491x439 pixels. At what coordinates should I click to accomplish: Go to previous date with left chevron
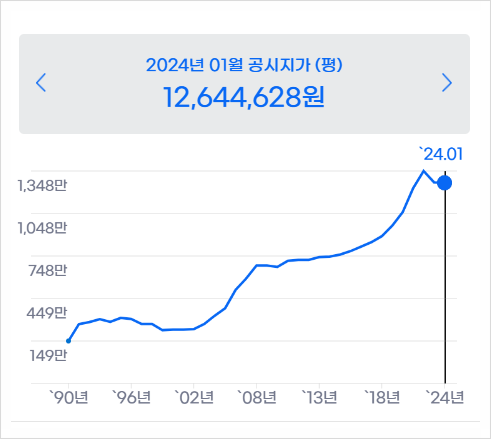(x=41, y=82)
